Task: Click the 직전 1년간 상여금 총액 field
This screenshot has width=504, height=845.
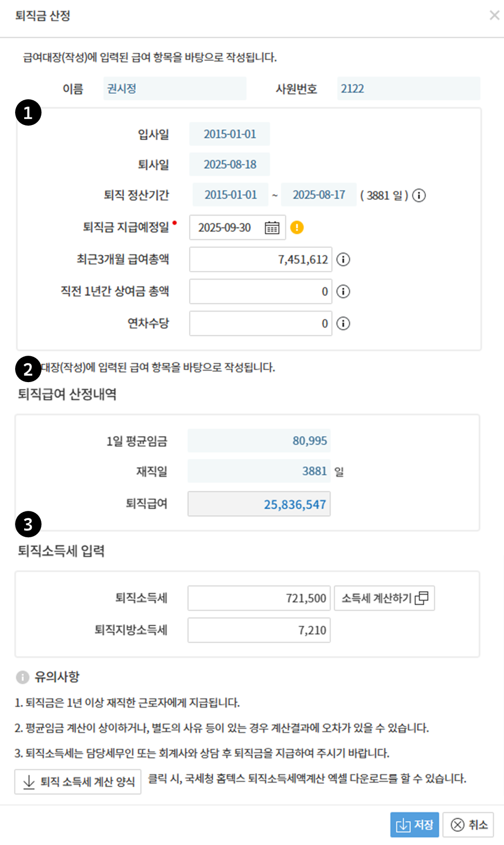Action: tap(261, 292)
